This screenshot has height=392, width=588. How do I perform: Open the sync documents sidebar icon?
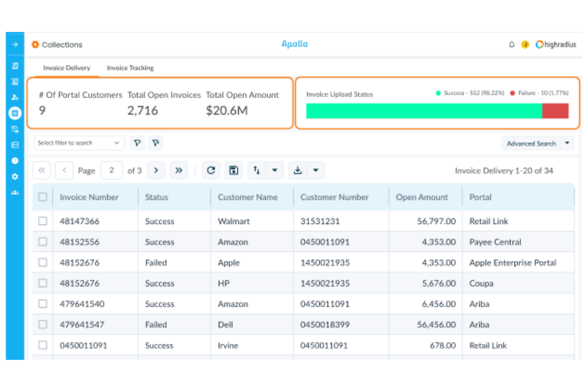[x=15, y=129]
